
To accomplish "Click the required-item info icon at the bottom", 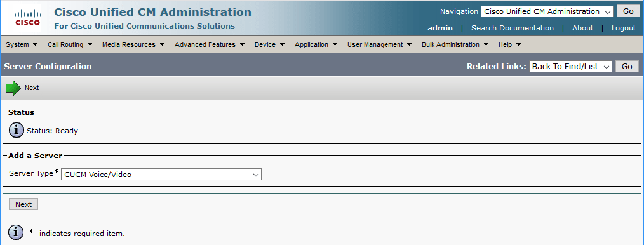I will click(16, 232).
